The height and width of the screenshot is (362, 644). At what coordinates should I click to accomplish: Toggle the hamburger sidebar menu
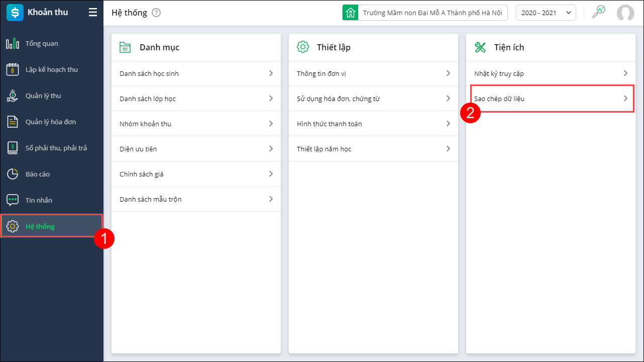93,13
